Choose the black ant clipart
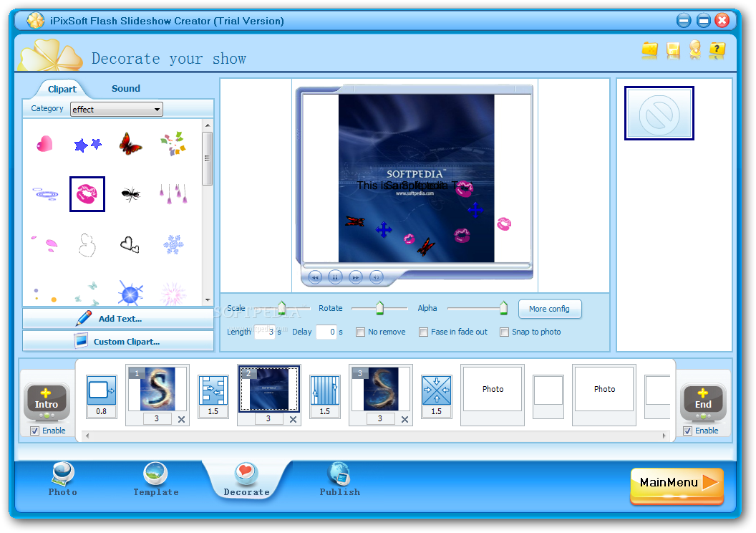 [x=130, y=194]
